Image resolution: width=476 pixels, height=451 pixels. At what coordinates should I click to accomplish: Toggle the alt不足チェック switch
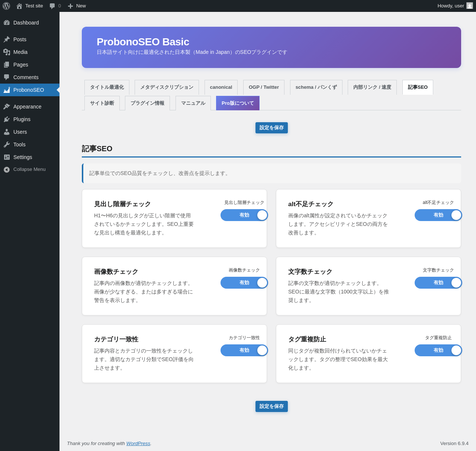tap(438, 215)
